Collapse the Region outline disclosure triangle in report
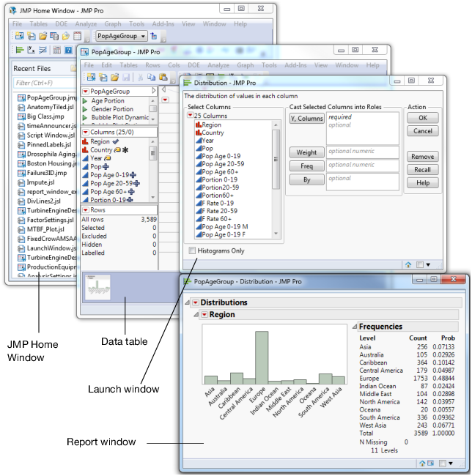Viewport: 472px width, 476px height. [196, 315]
